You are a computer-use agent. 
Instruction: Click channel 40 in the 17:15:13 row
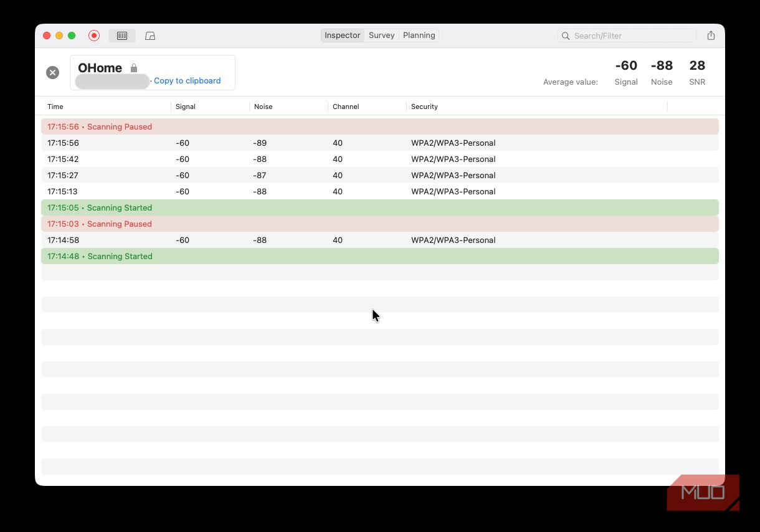[x=338, y=191]
